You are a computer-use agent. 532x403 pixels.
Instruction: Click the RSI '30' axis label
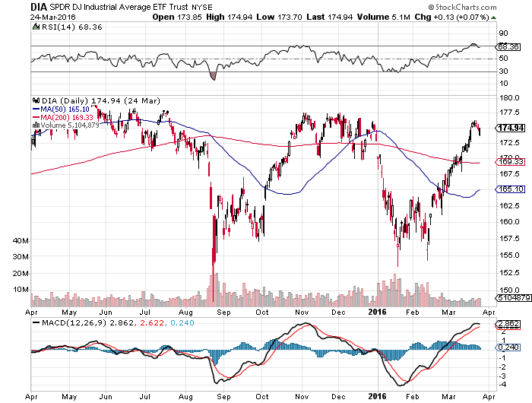503,71
